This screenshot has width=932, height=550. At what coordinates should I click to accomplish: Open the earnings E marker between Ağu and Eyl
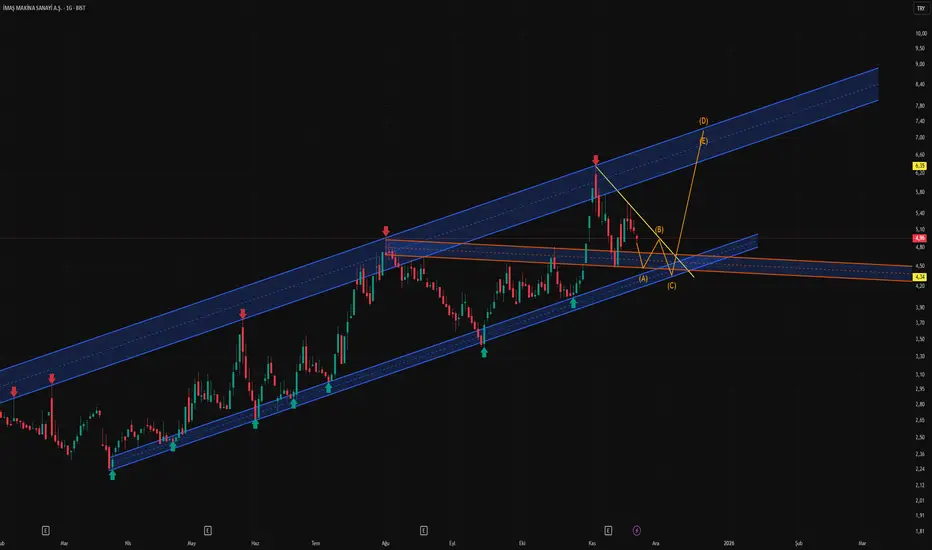tap(424, 530)
